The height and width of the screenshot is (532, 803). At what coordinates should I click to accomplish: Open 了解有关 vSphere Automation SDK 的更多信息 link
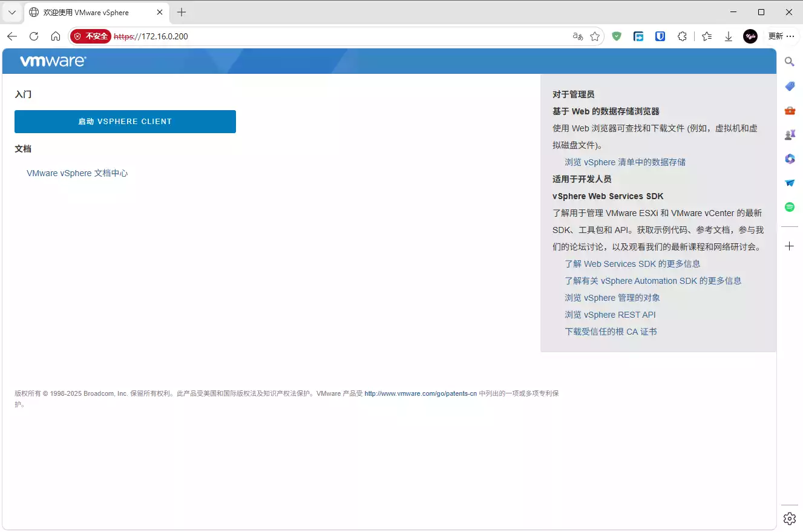tap(653, 281)
